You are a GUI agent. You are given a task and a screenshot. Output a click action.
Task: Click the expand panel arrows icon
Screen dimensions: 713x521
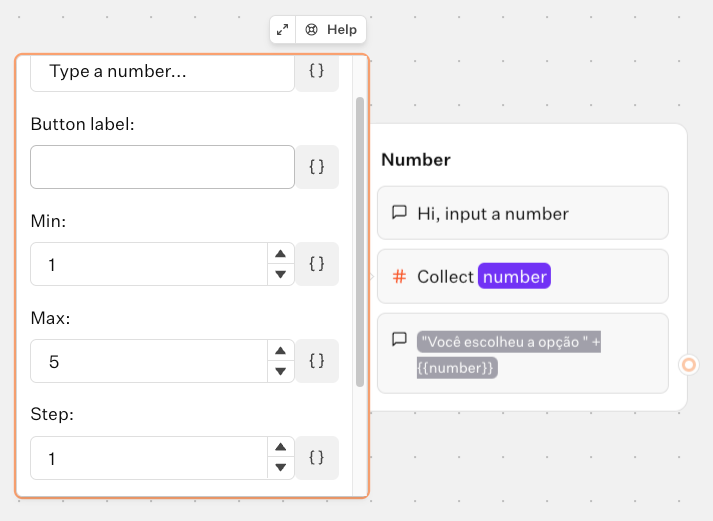pyautogui.click(x=283, y=30)
